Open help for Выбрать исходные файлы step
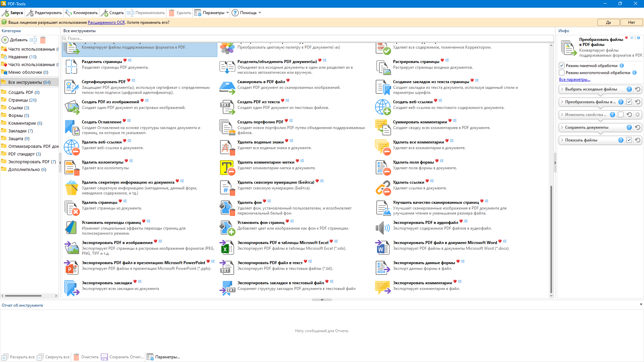This screenshot has width=644, height=362. [629, 89]
